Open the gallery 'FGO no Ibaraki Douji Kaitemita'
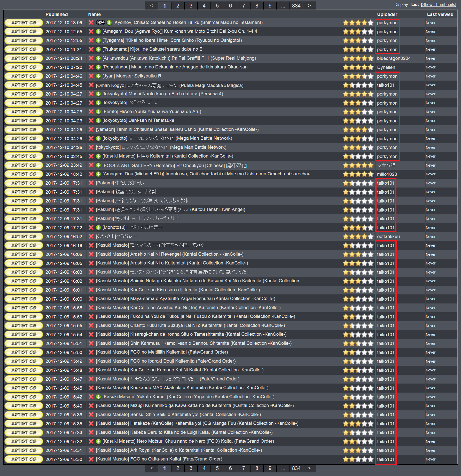This screenshot has height=476, width=461. coord(166,361)
